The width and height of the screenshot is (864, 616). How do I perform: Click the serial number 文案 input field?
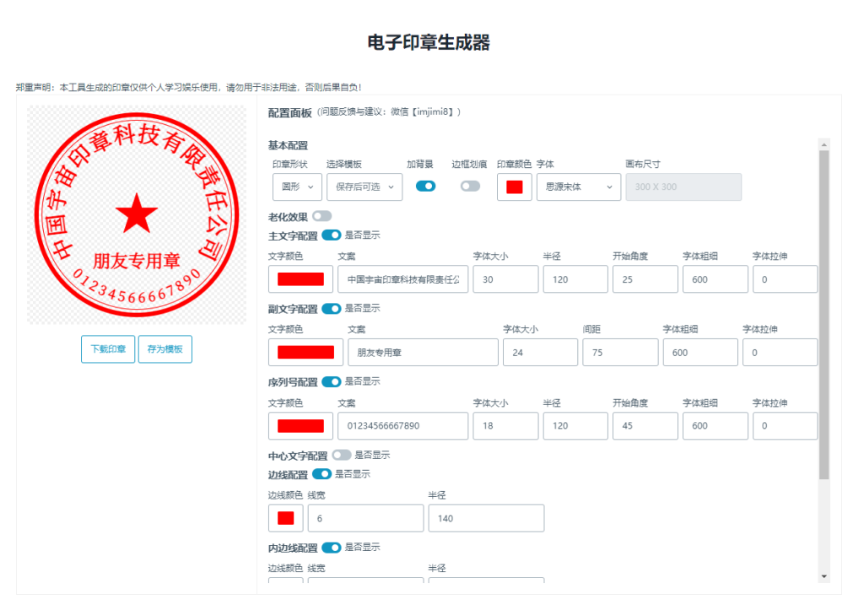tap(405, 426)
